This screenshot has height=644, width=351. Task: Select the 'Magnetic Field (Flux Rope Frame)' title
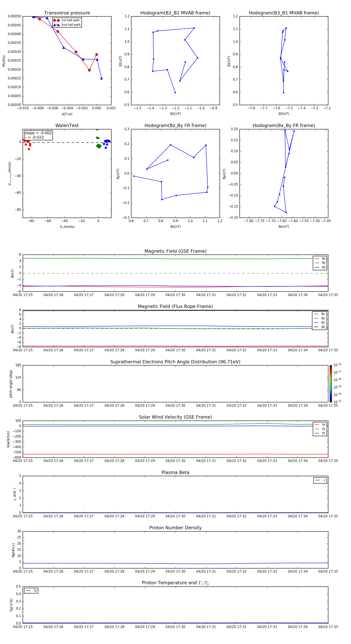point(175,307)
